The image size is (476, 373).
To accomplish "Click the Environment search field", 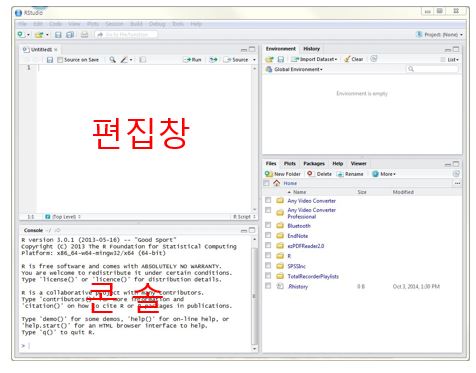I will 432,69.
